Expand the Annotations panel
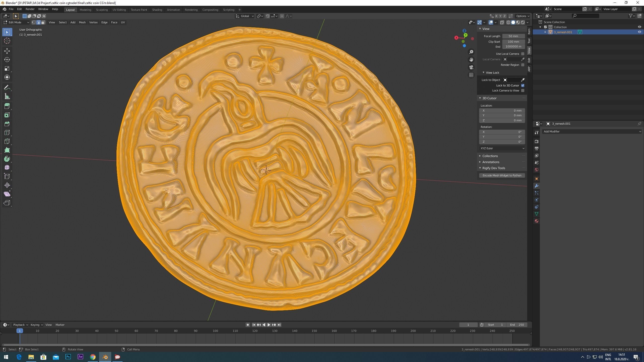The height and width of the screenshot is (362, 644). click(491, 162)
